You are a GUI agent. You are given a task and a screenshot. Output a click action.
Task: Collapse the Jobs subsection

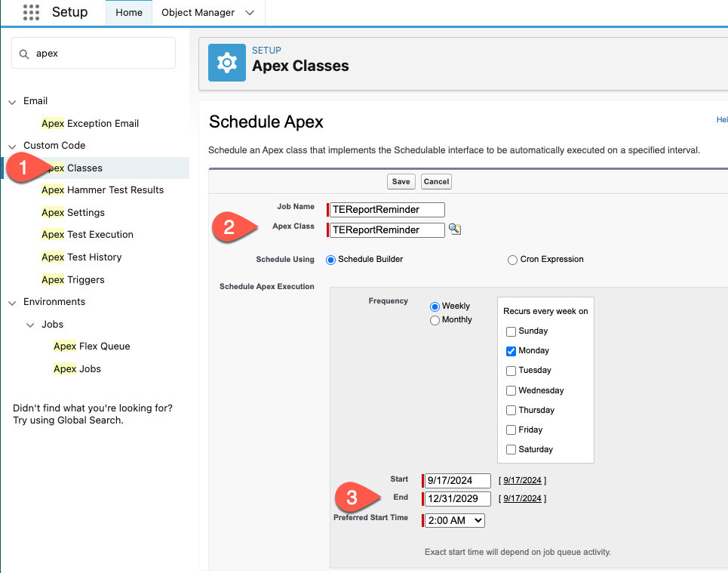30,325
